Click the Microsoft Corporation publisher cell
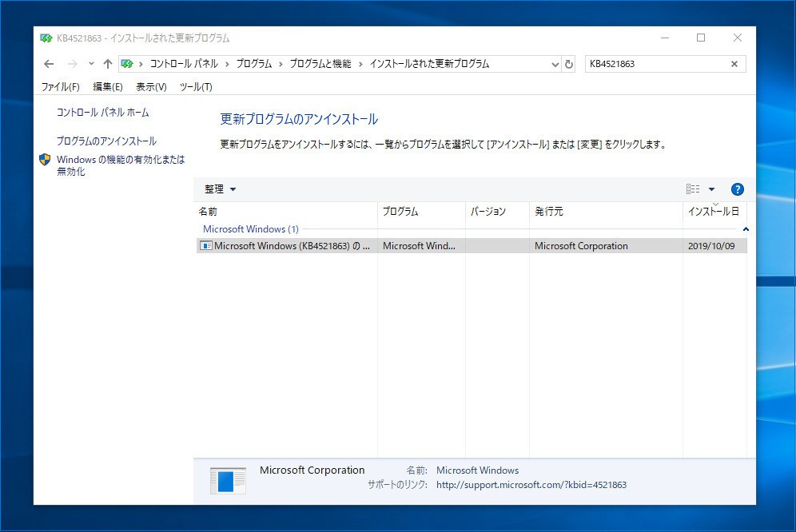Viewport: 796px width, 532px height. [x=581, y=246]
